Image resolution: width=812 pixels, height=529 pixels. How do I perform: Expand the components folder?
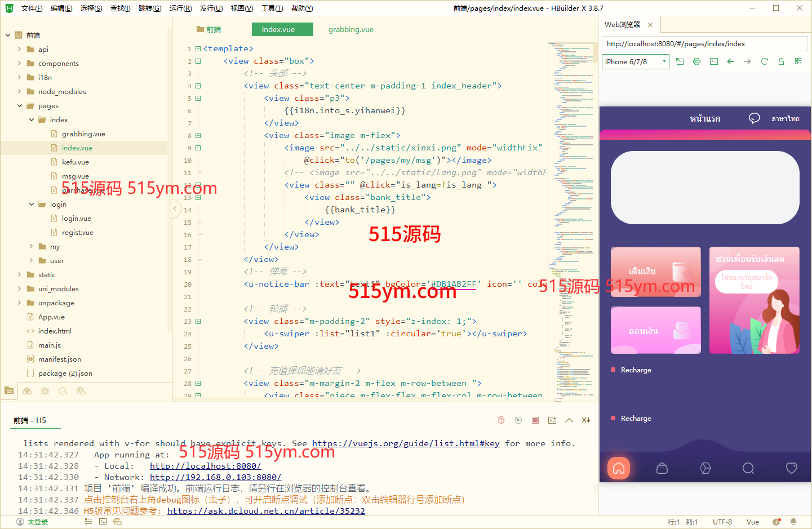click(20, 63)
